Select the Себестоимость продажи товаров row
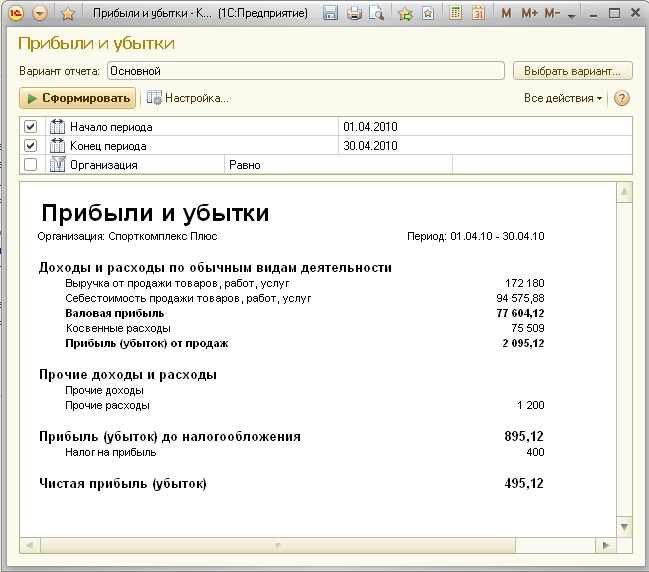 (x=188, y=298)
